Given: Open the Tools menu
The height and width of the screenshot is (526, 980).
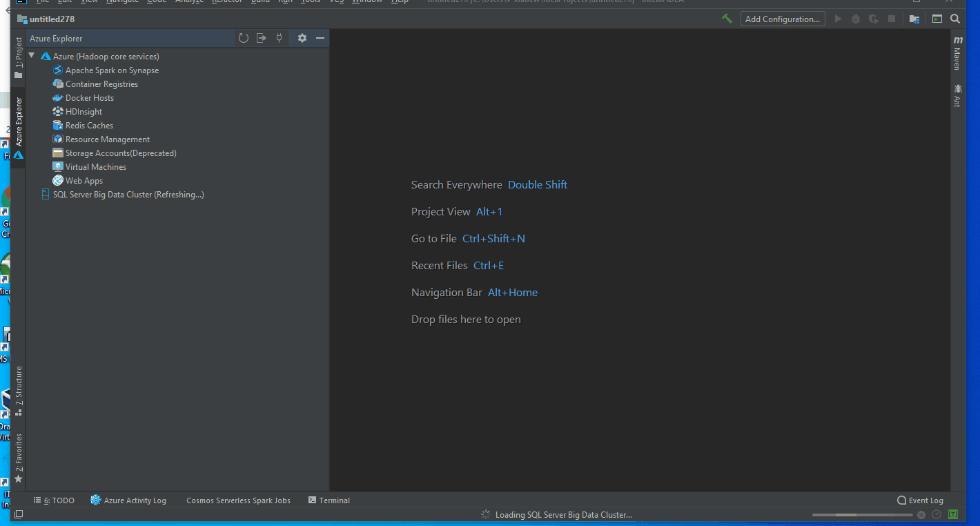Looking at the screenshot, I should (x=310, y=2).
